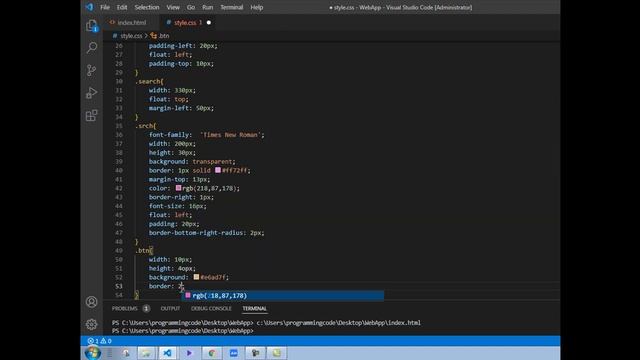Click the .srch selector on line 35
The image size is (640, 360).
(x=145, y=126)
